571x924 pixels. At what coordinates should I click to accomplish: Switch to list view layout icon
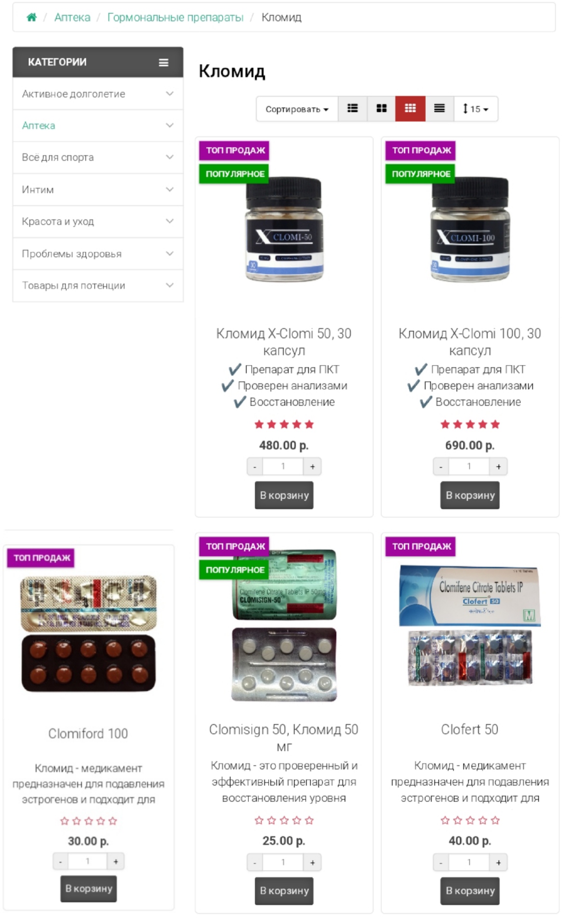point(353,109)
